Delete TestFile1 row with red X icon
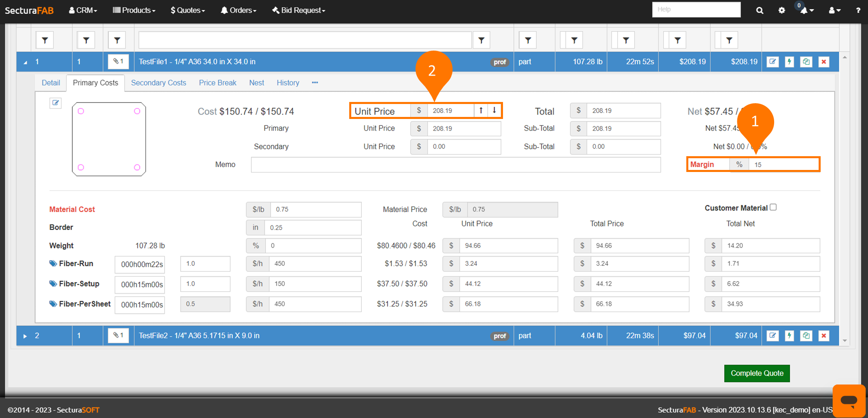This screenshot has width=868, height=418. (x=823, y=62)
